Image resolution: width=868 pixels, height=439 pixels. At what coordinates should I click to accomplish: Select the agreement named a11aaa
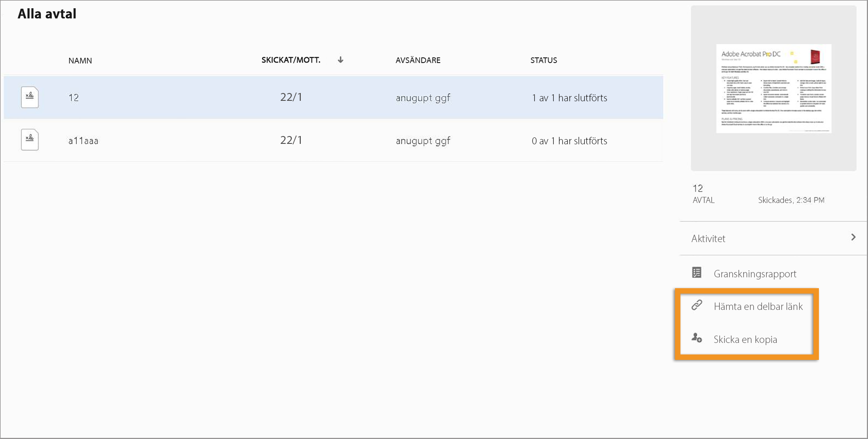coord(83,141)
